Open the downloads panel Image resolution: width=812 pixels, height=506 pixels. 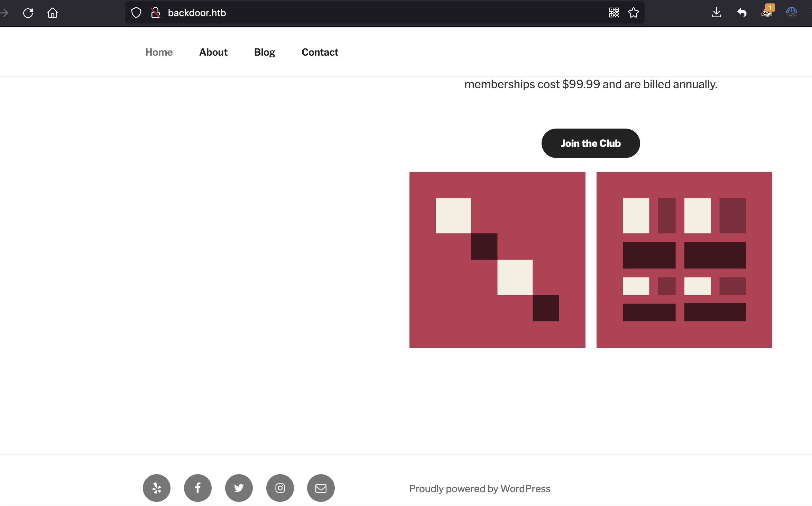pos(717,13)
